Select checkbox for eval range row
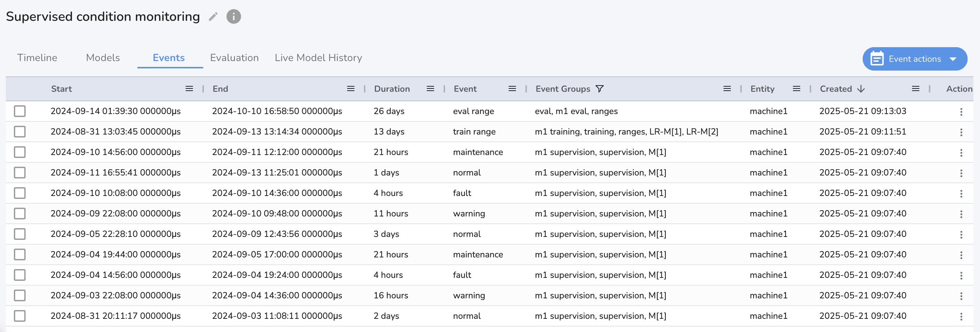This screenshot has height=332, width=980. tap(20, 111)
